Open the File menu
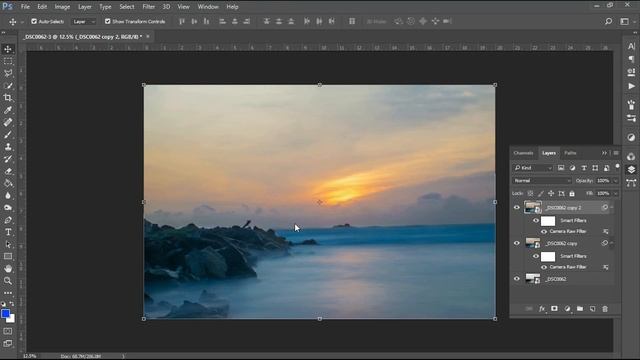The image size is (640, 360). coord(25,7)
